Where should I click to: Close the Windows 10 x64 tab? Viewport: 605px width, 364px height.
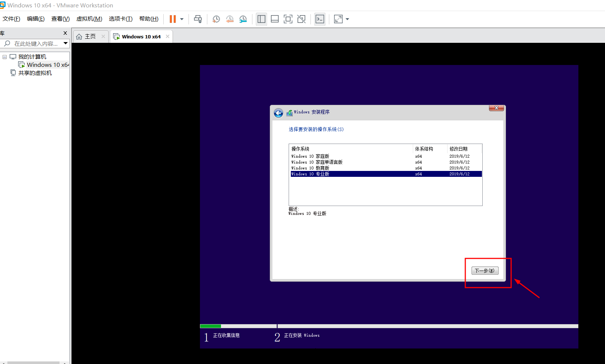(x=167, y=36)
